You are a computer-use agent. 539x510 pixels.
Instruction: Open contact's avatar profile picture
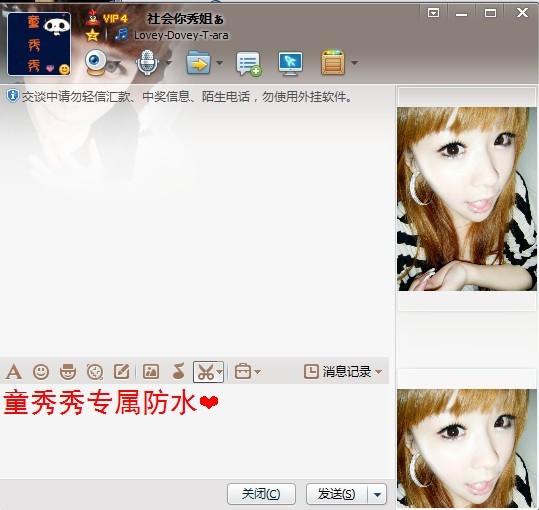(x=39, y=44)
